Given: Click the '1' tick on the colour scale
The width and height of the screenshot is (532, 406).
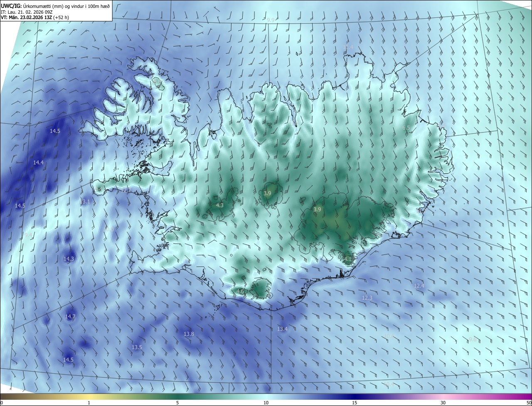Looking at the screenshot, I should tap(89, 403).
